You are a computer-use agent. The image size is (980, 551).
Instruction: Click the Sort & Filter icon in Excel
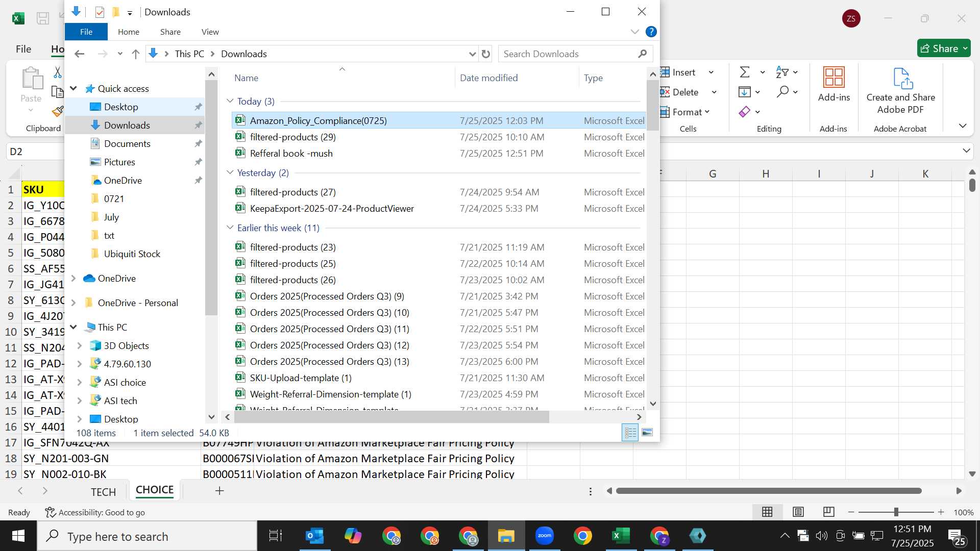tap(781, 72)
